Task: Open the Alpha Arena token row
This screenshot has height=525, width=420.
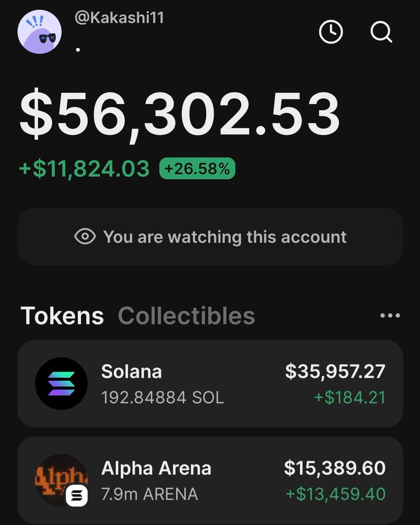Action: point(210,480)
